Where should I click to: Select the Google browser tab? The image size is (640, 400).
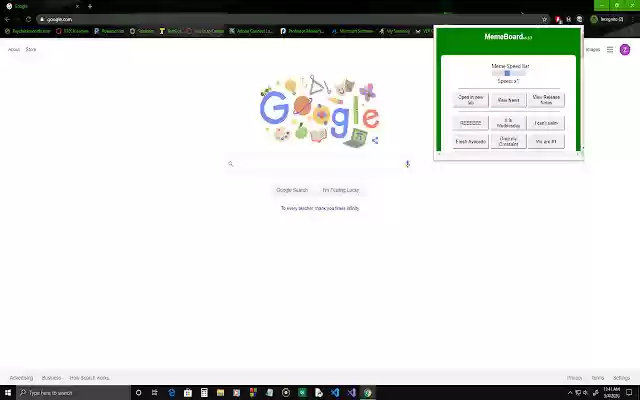(x=42, y=6)
